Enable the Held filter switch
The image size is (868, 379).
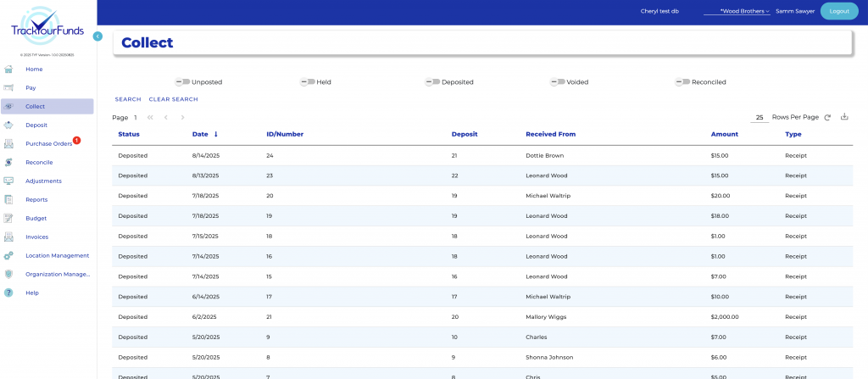click(x=307, y=82)
